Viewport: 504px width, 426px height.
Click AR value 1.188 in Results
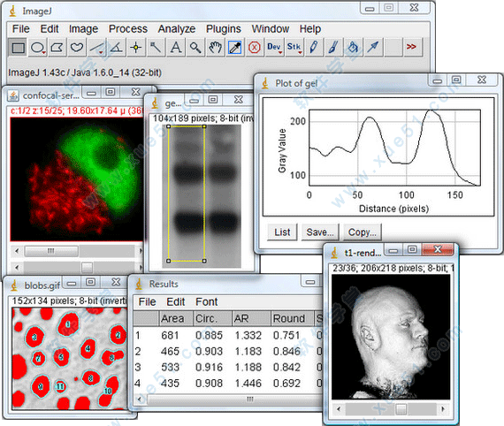pos(248,367)
